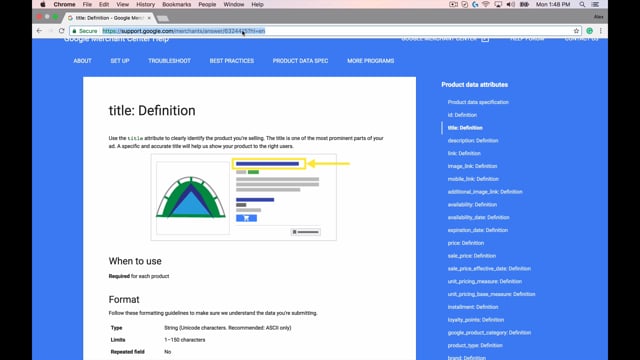Open mobile_link: Definition sidebar link

coord(473,179)
